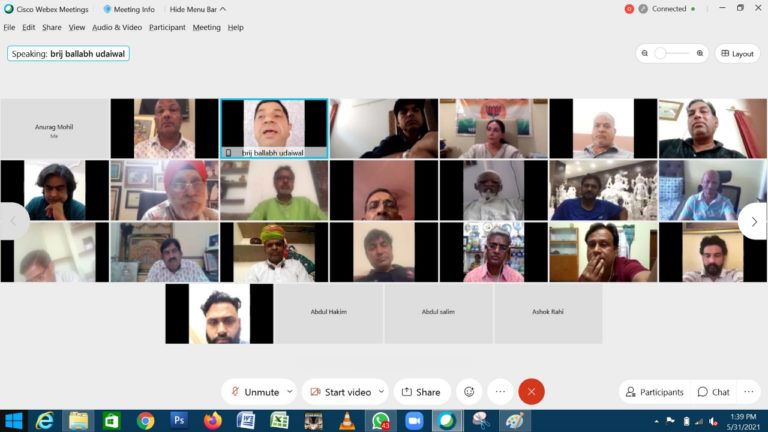Click the zoom in magnifier icon
768x432 pixels.
point(700,53)
